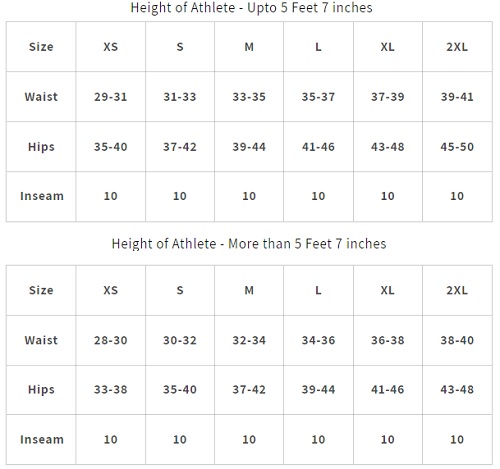Click the waist value 34-36
The image size is (500, 469).
click(x=318, y=340)
